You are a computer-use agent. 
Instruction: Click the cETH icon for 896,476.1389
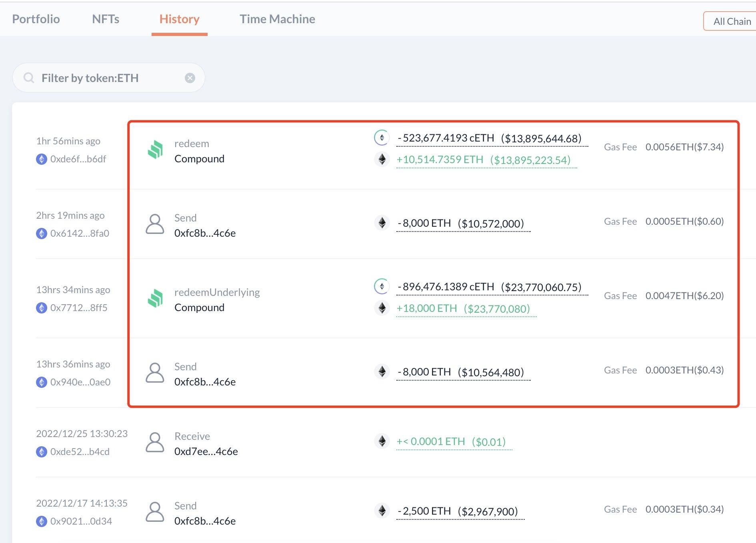pos(382,286)
